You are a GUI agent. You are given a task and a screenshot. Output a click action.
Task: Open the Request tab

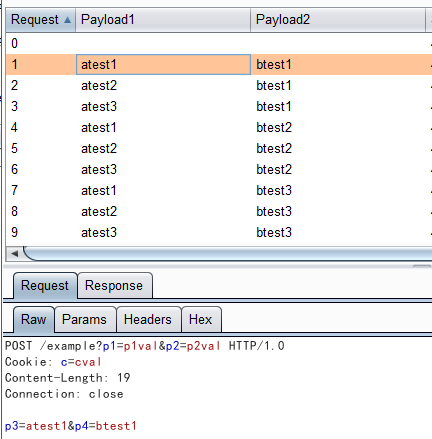(45, 286)
